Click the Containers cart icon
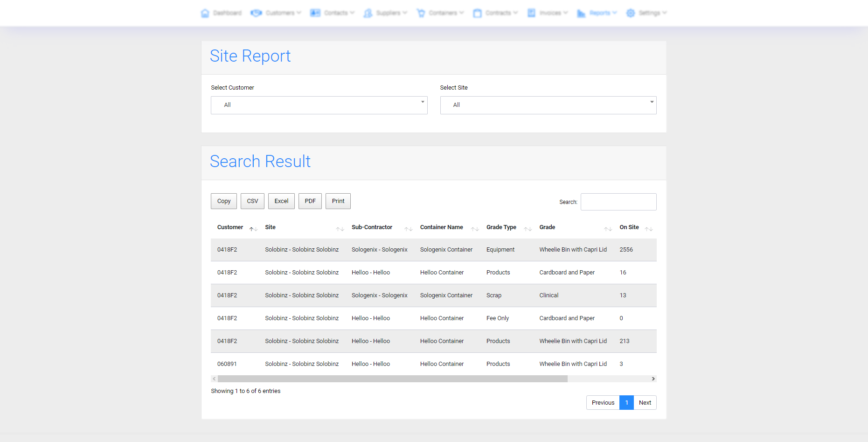Viewport: 868px width, 442px height. pos(421,13)
